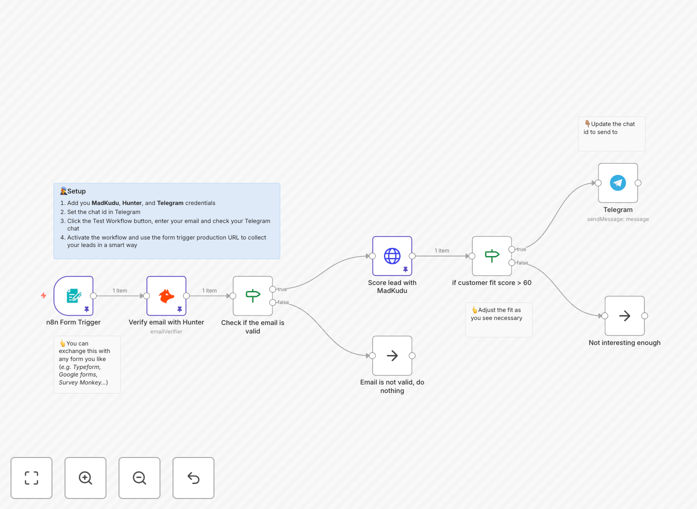697x509 pixels.
Task: Open the Score lead with MadKudu globe node
Action: click(392, 256)
